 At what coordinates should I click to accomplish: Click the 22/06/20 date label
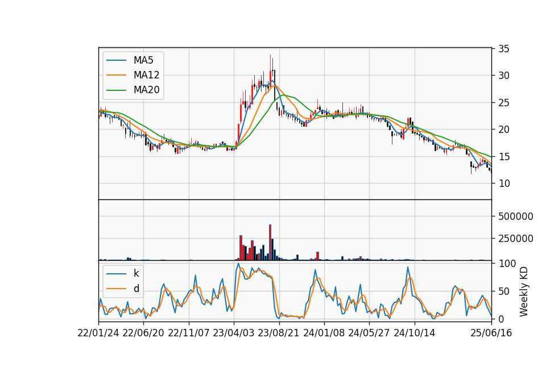(143, 333)
